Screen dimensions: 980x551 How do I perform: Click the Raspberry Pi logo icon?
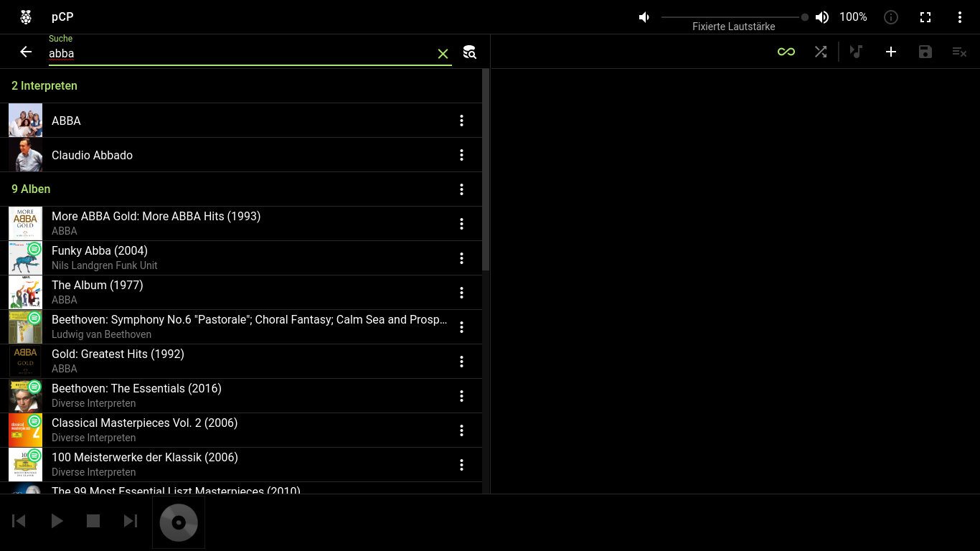point(26,17)
